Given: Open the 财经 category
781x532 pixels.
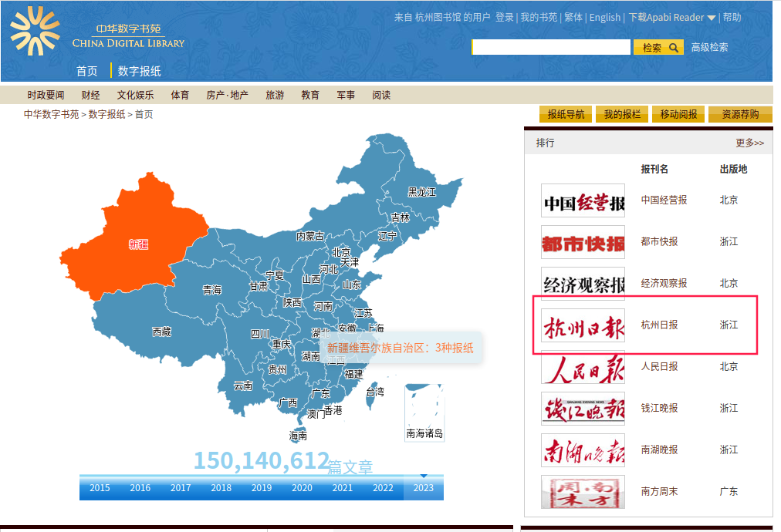Looking at the screenshot, I should (x=90, y=95).
